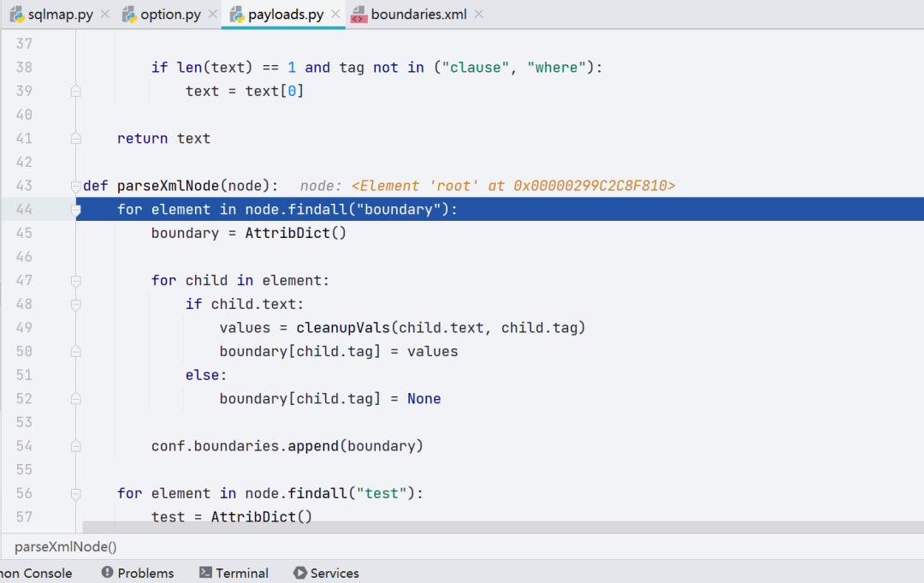Open the Terminal tool window icon
Screen dimensions: 924x583
[205, 573]
